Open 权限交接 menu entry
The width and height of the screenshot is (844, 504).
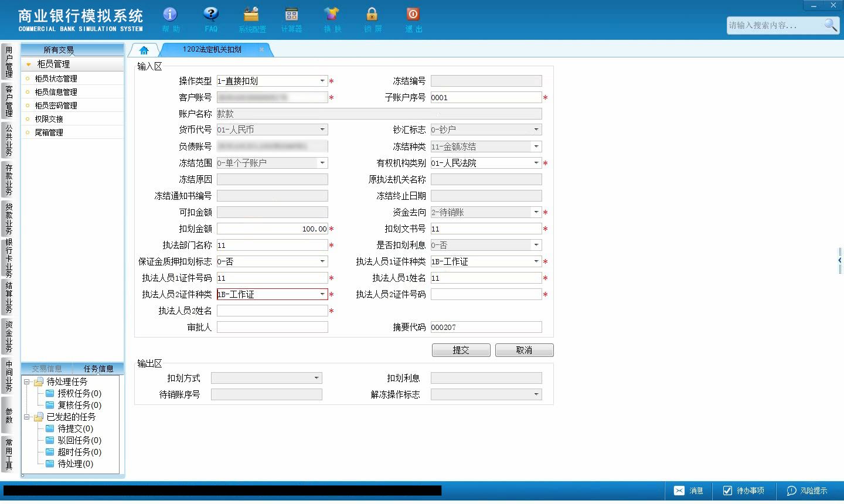click(49, 119)
